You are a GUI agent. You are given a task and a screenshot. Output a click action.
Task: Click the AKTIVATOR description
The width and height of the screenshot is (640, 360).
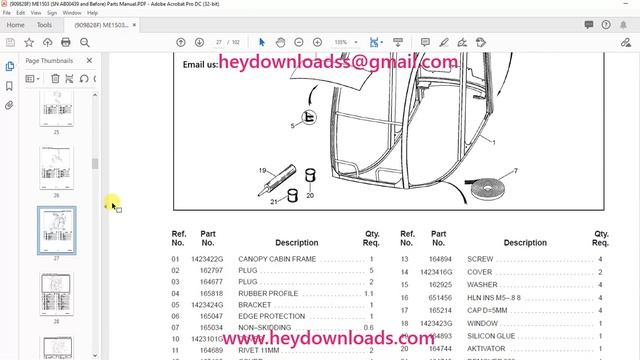tap(486, 349)
